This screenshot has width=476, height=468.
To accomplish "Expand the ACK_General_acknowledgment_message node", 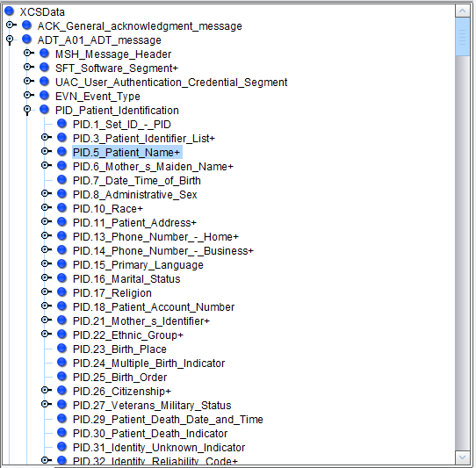I will tap(11, 25).
